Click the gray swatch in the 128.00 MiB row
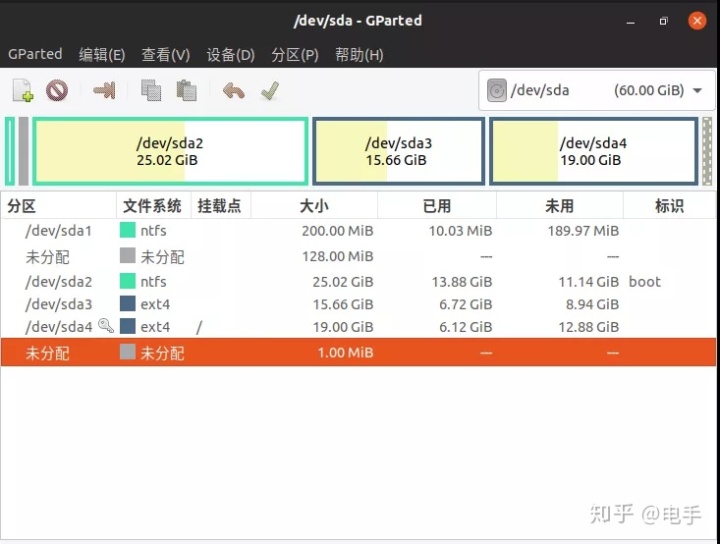Viewport: 720px width, 544px height. click(128, 256)
